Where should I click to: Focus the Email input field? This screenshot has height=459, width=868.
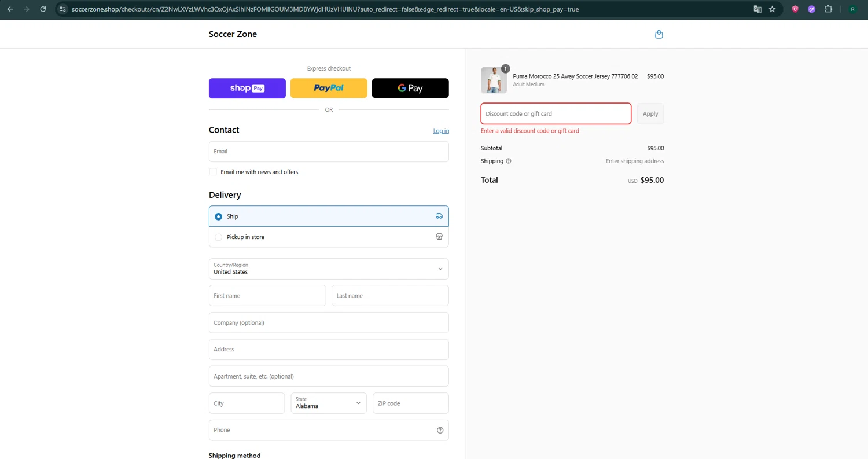329,152
